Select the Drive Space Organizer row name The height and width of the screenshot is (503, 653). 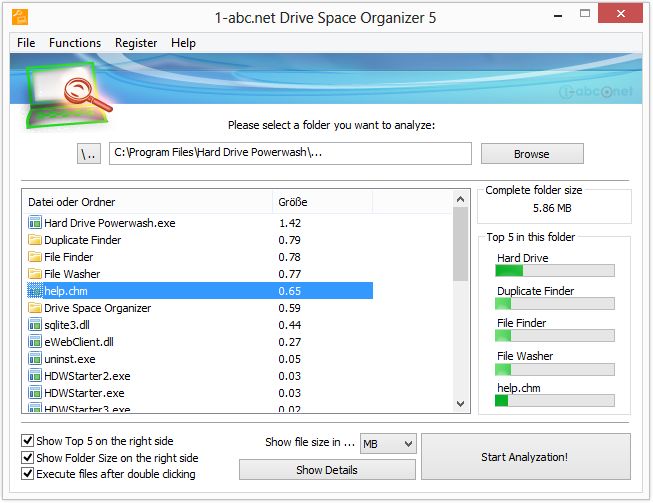click(98, 308)
